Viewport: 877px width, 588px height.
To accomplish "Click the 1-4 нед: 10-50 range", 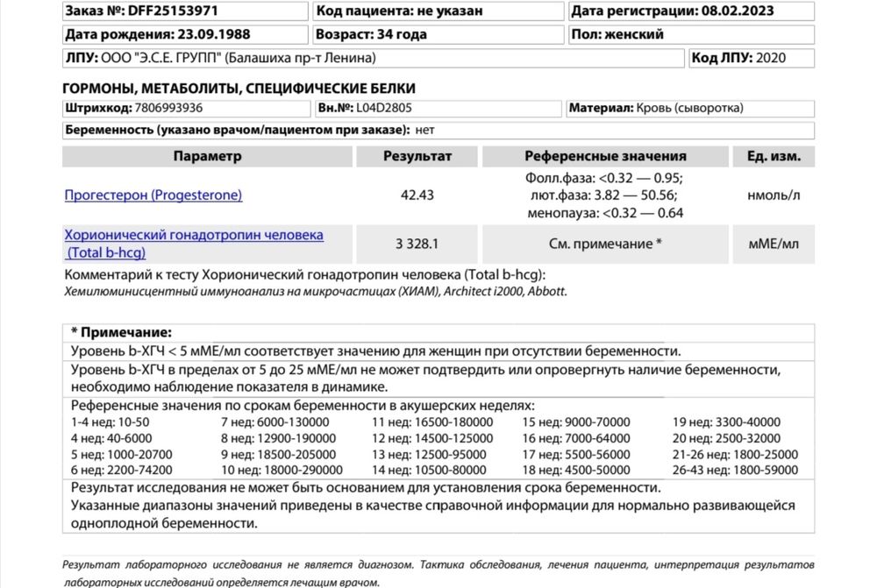I will pyautogui.click(x=111, y=422).
